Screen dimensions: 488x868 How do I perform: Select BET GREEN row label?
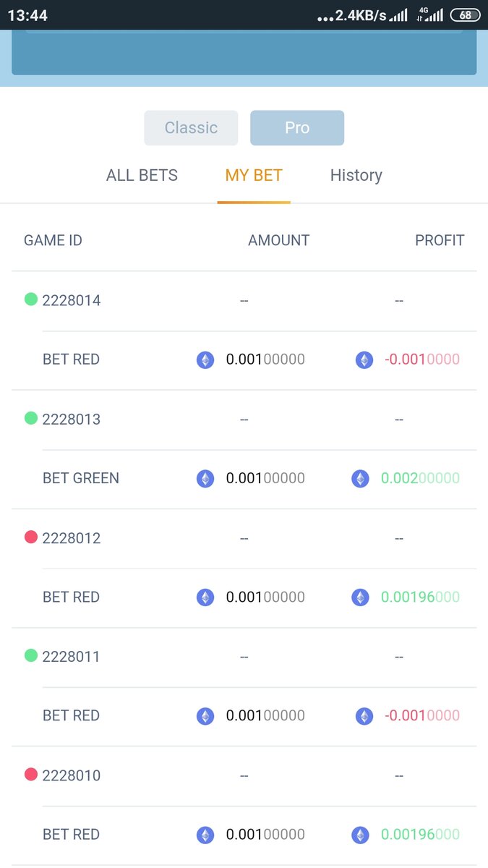click(81, 478)
